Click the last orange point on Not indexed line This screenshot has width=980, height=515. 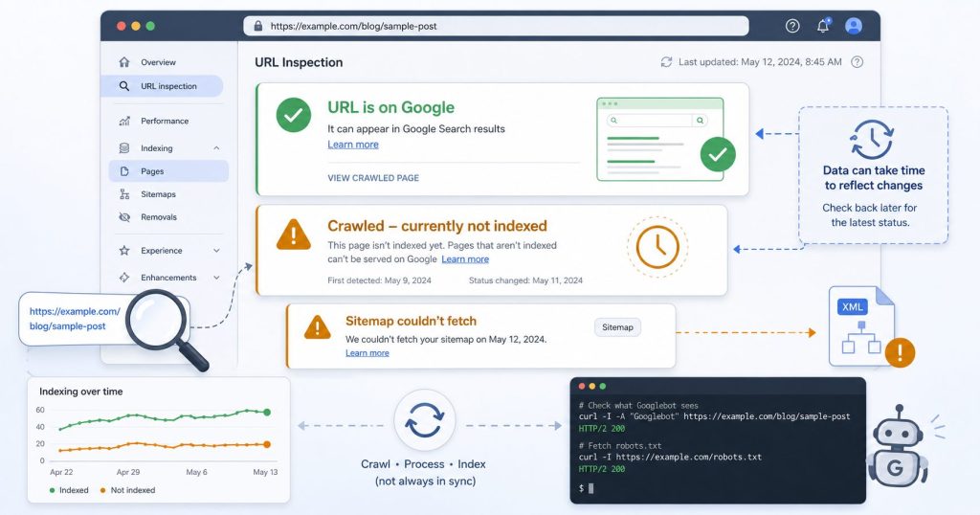267,444
